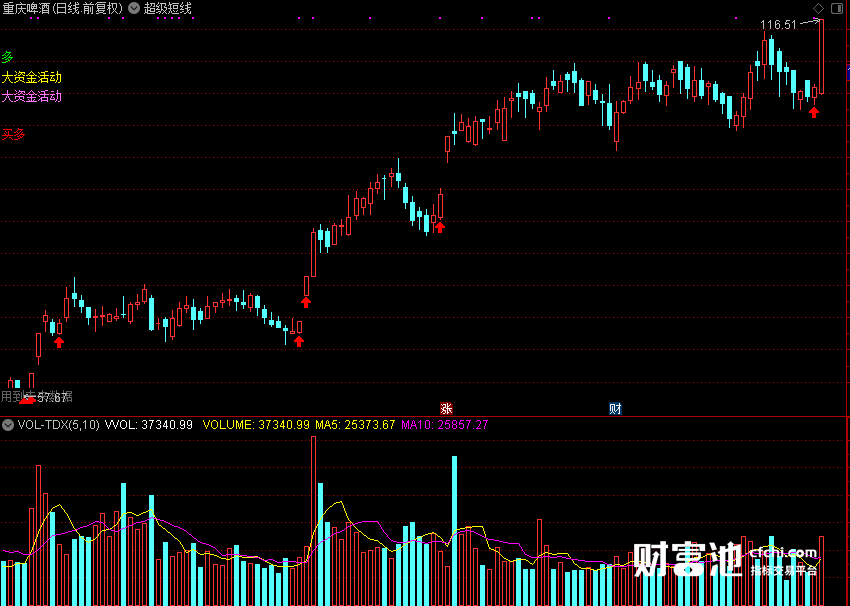Select the 超级短线 indicator name
The width and height of the screenshot is (850, 606).
168,8
